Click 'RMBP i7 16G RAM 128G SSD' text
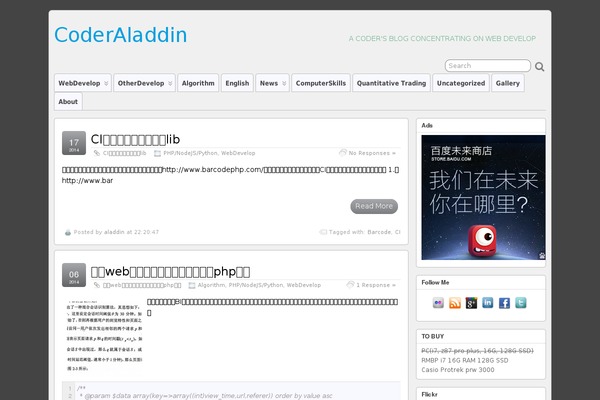The width and height of the screenshot is (600, 400). [x=465, y=361]
